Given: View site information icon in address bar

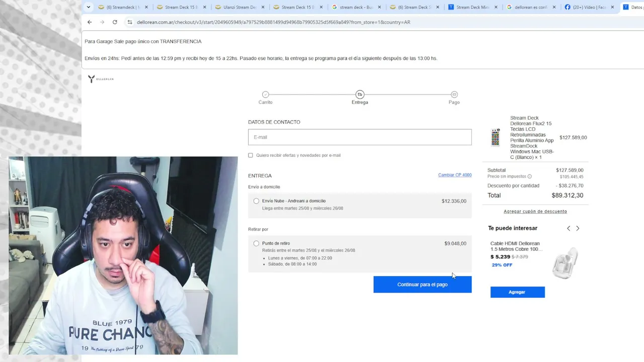Looking at the screenshot, I should (x=130, y=22).
